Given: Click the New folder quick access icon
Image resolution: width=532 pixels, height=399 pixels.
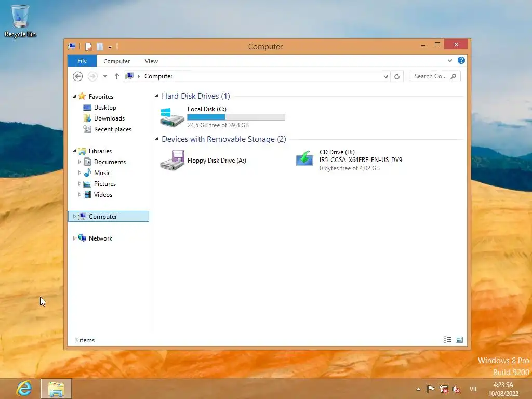Looking at the screenshot, I should tap(100, 46).
